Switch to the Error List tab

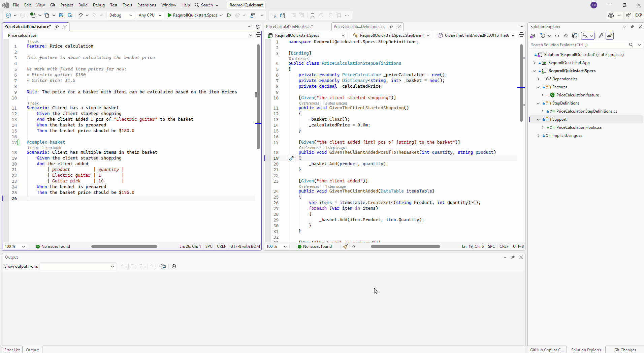tap(12, 350)
